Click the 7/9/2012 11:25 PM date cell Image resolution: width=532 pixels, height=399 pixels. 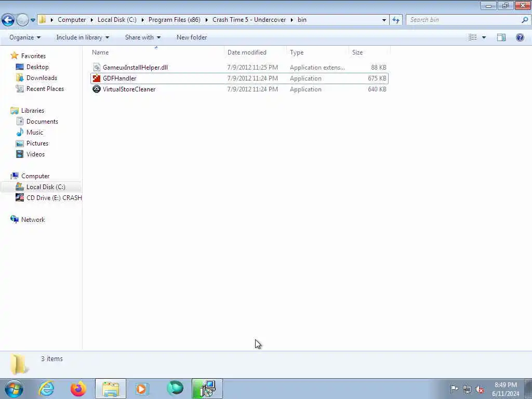point(252,67)
